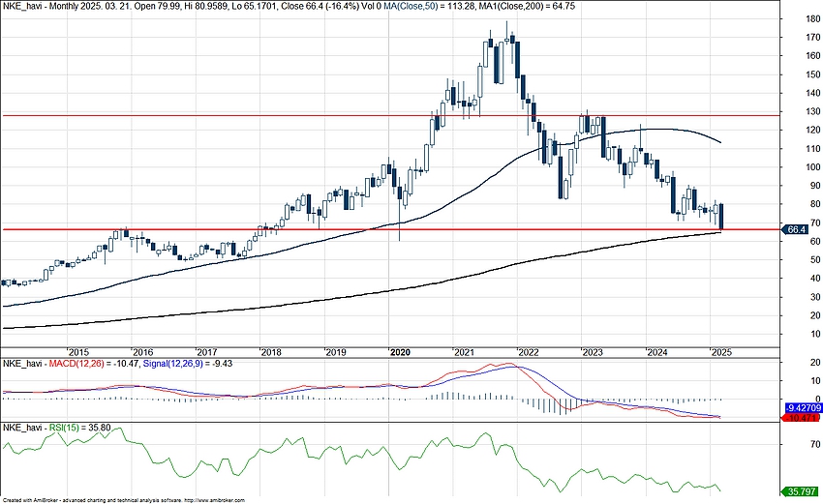Select the 2018 year label on time axis
This screenshot has height=504, width=823.
(271, 352)
